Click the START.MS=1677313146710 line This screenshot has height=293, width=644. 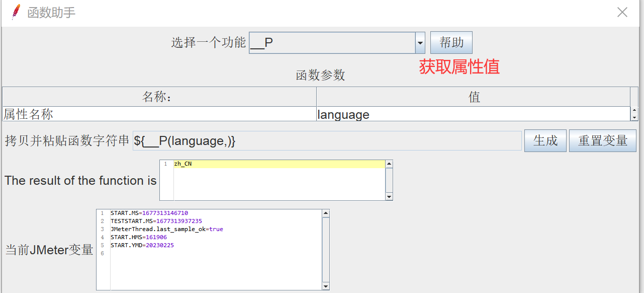[x=149, y=213]
